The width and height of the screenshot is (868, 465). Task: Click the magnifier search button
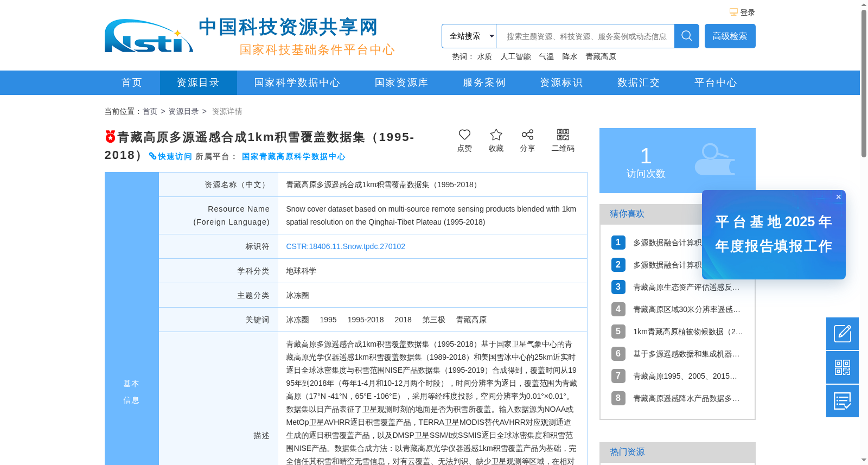pyautogui.click(x=686, y=36)
